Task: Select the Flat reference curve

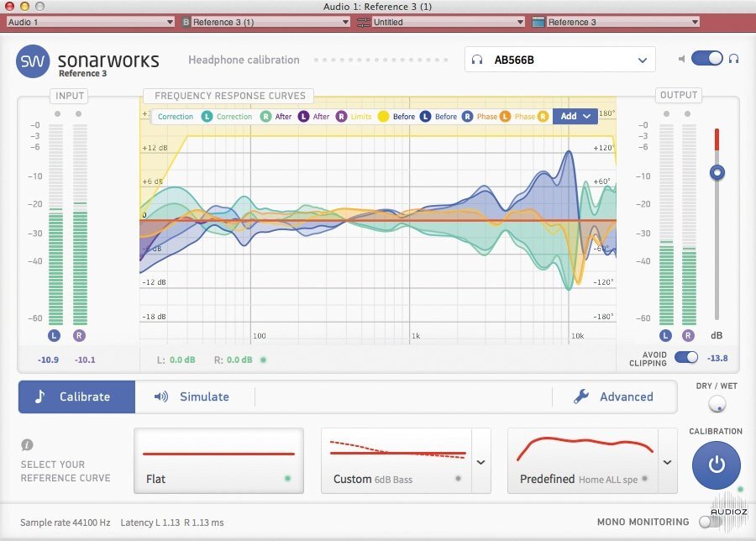Action: click(x=218, y=461)
